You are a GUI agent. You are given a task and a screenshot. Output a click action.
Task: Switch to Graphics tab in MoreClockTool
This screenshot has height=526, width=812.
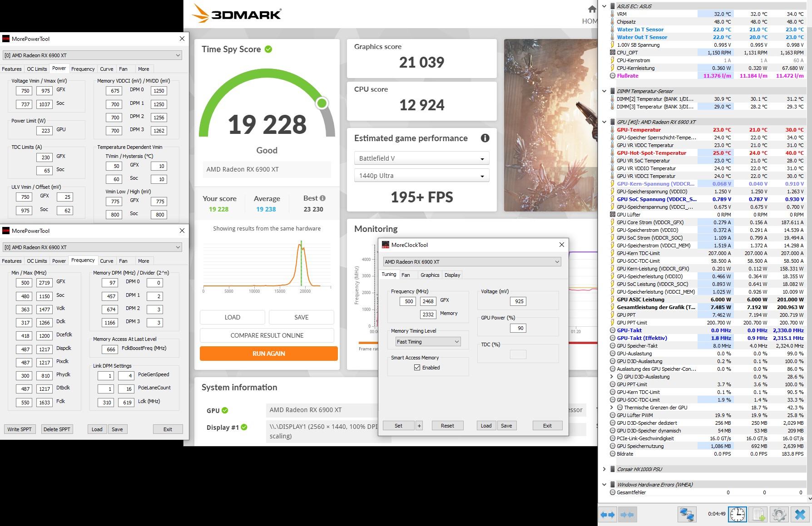[430, 275]
